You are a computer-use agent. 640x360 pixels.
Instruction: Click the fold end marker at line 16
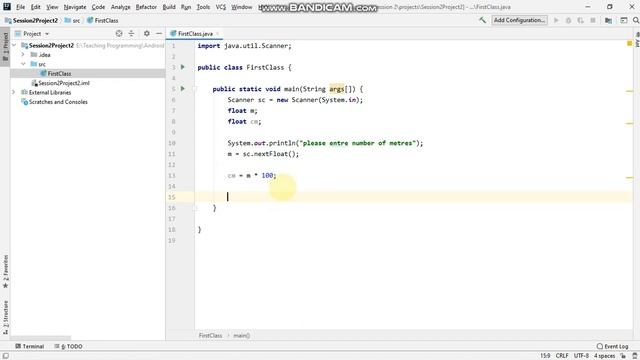195,208
